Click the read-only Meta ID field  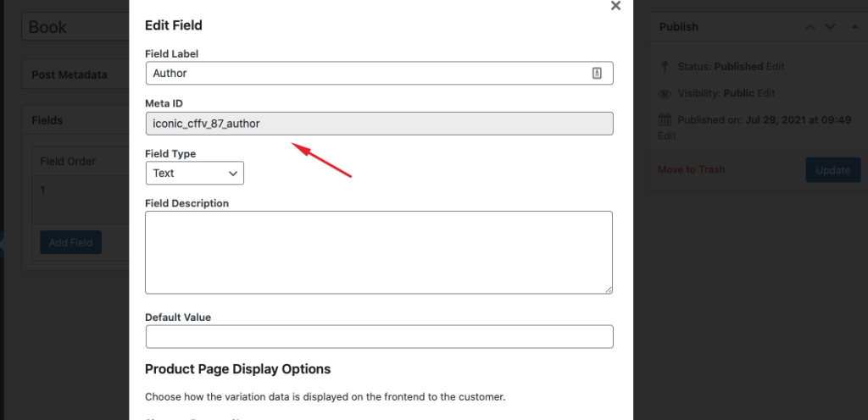point(379,124)
